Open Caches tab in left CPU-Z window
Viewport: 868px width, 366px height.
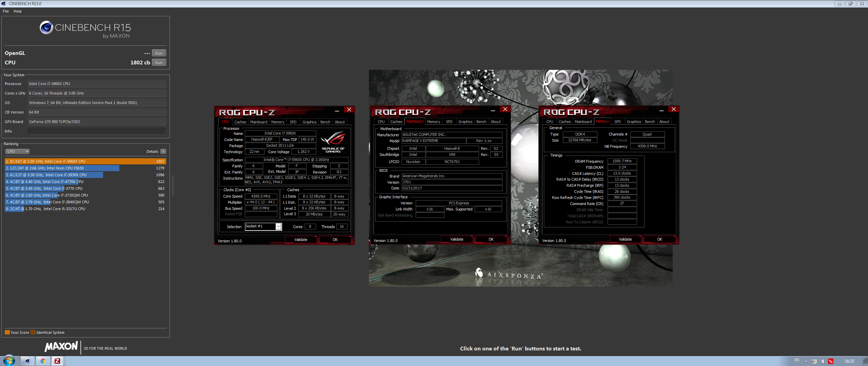pyautogui.click(x=240, y=122)
